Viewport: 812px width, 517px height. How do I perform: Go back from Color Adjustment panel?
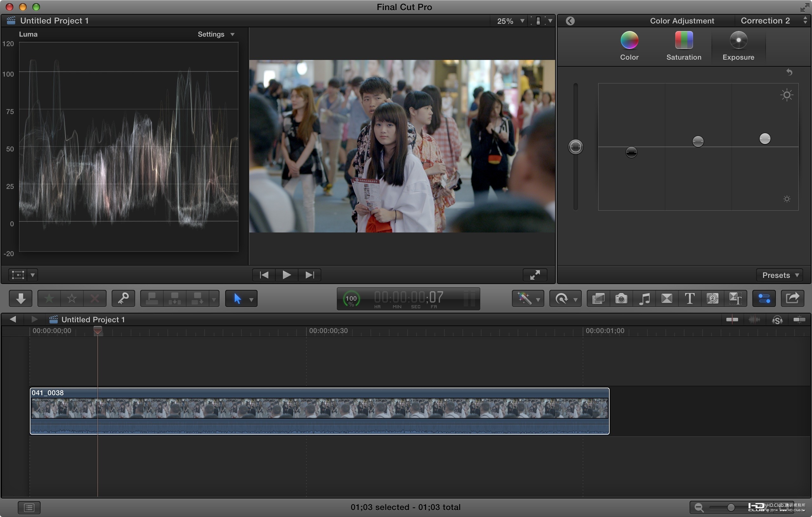[x=570, y=21]
